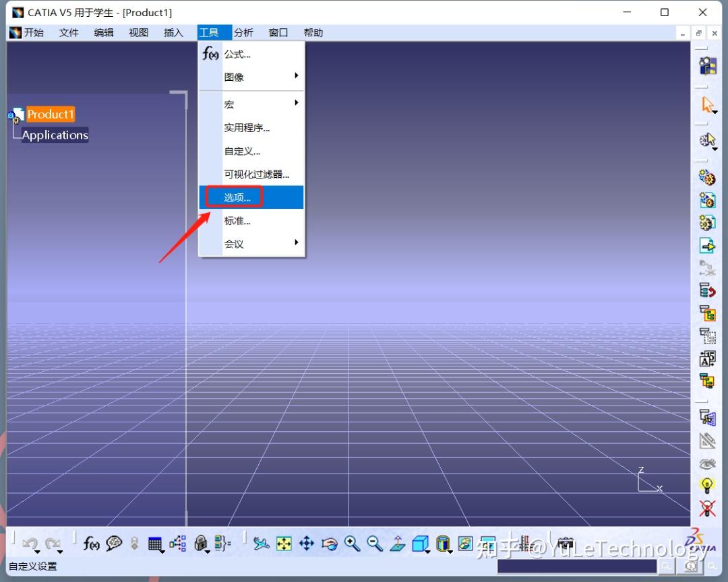
Task: Zoom in using the magnifier plus icon
Action: [352, 544]
